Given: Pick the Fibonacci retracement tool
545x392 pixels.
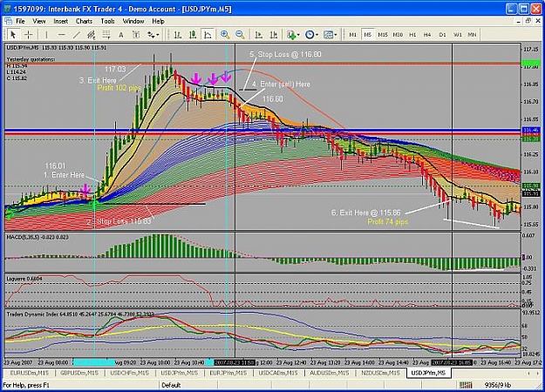Looking at the screenshot, I should (x=106, y=35).
